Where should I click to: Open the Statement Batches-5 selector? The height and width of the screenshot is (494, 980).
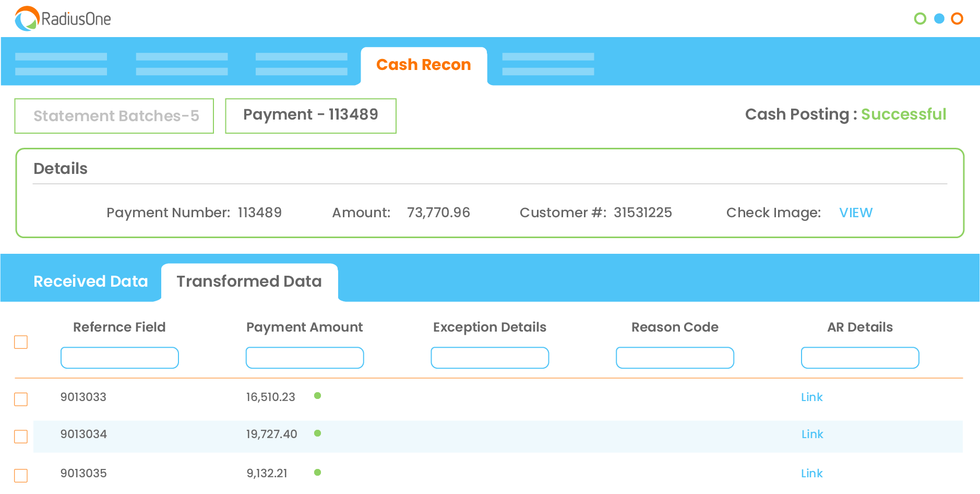click(x=114, y=116)
